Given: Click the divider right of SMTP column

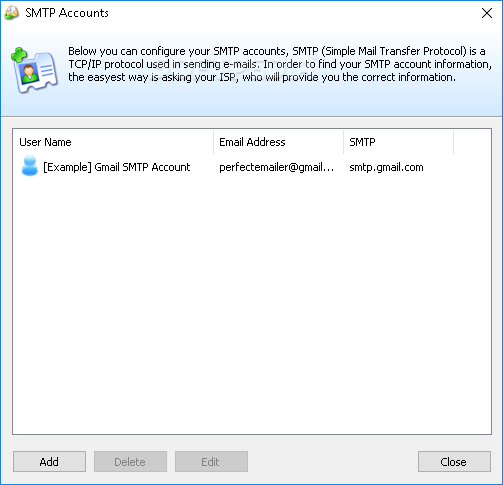Looking at the screenshot, I should click(x=453, y=142).
